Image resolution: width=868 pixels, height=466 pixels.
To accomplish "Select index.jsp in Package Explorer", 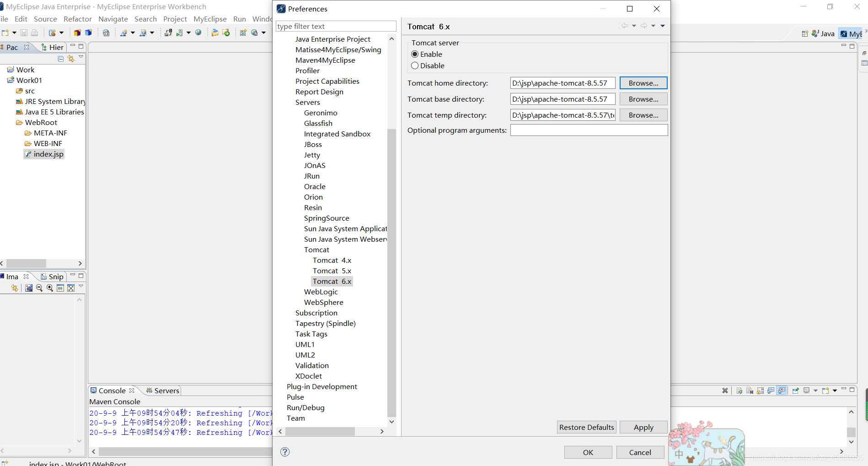I will click(44, 154).
